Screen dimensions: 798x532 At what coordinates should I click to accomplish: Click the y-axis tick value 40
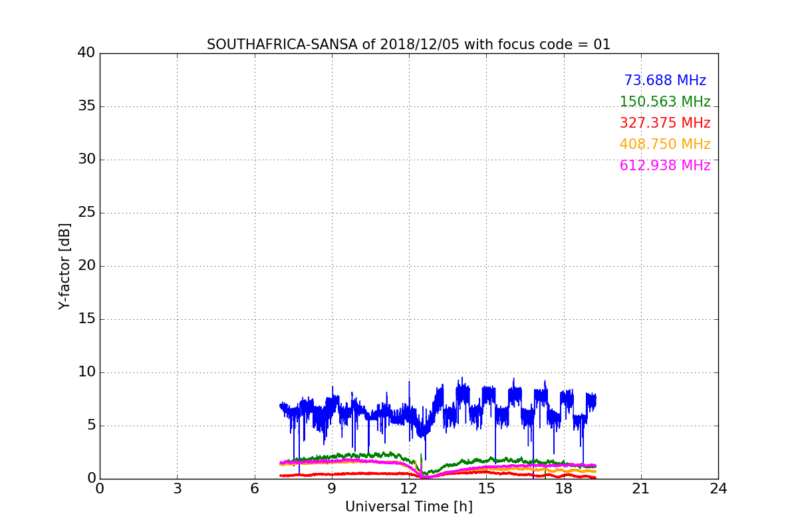86,53
